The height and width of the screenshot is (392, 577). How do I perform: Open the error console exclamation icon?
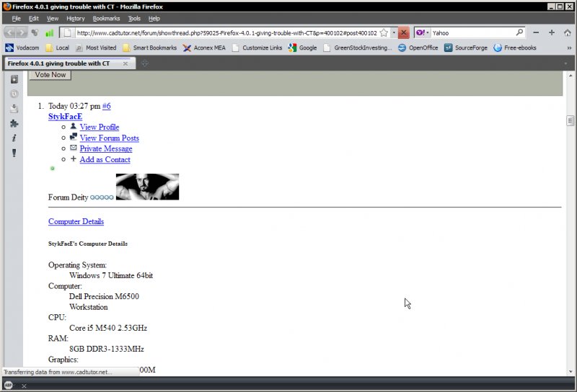tap(14, 153)
